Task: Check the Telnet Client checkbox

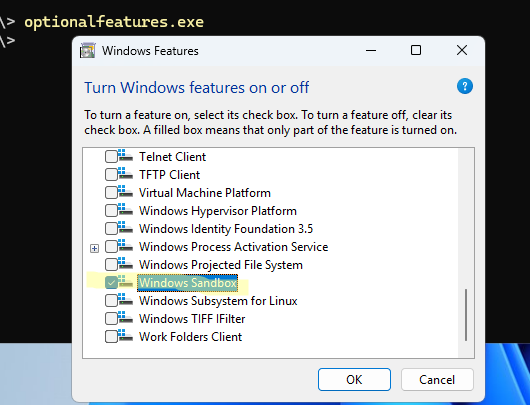Action: (x=111, y=157)
